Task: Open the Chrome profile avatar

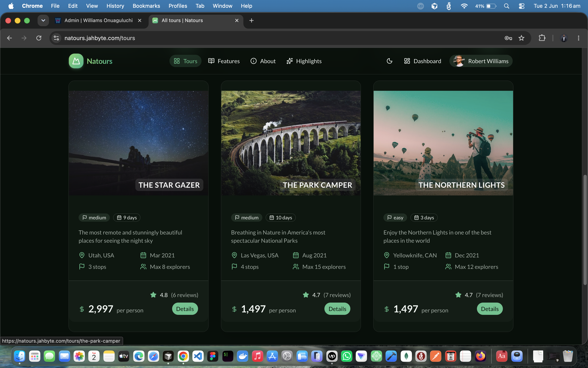Action: (564, 38)
